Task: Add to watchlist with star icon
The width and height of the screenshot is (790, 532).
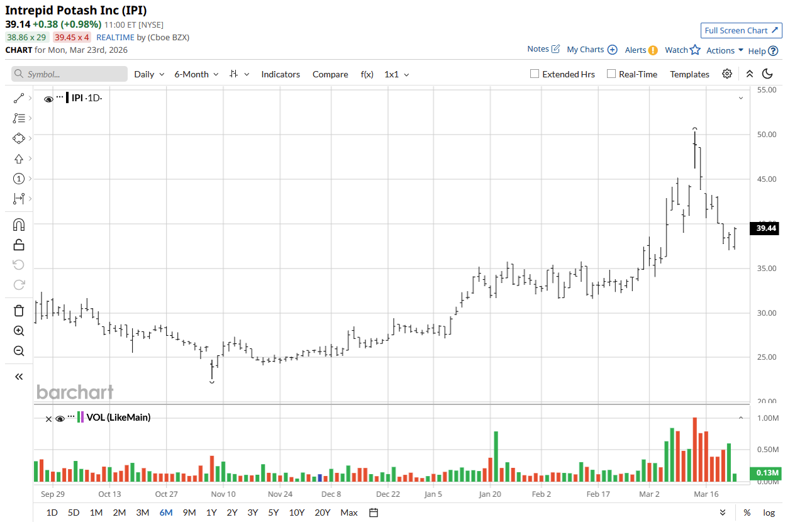Action: coord(695,50)
